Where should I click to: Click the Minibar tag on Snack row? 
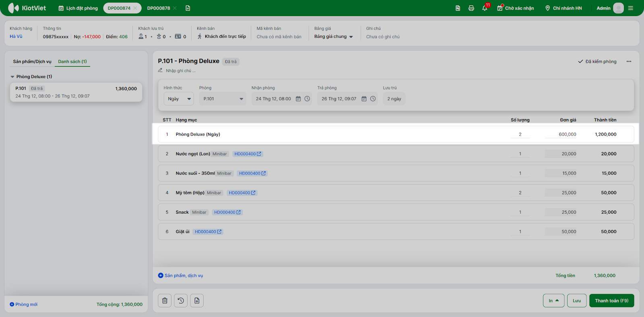click(x=199, y=212)
